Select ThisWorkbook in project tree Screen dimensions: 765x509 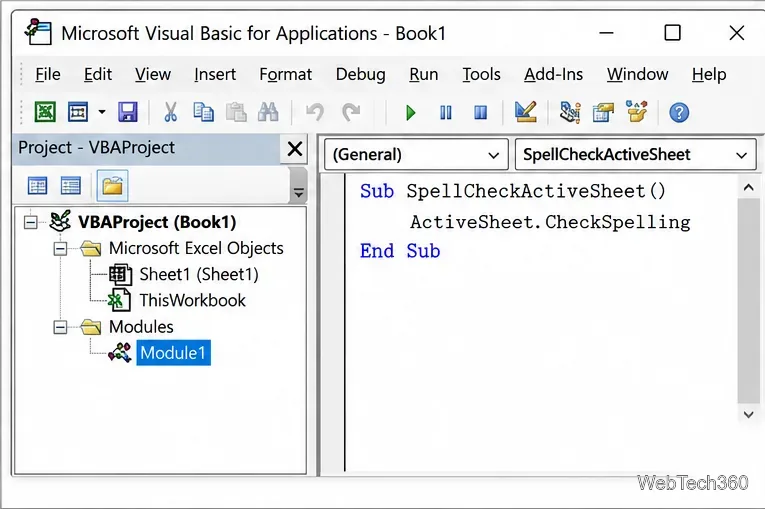click(x=193, y=301)
